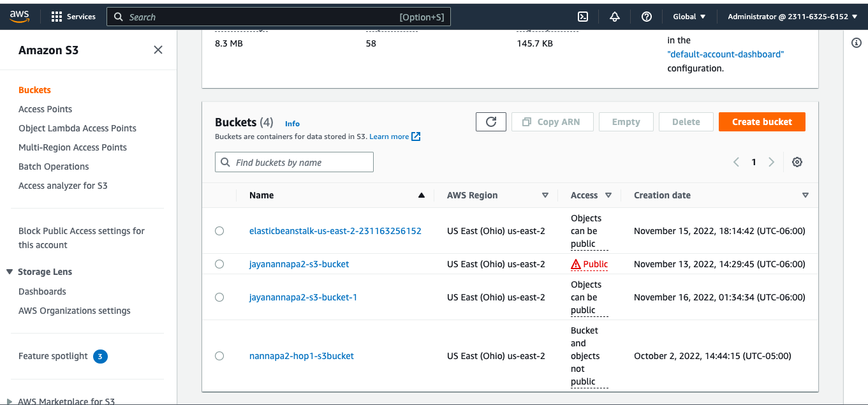Open AWS CloudShell terminal icon
The height and width of the screenshot is (405, 868).
click(x=582, y=17)
